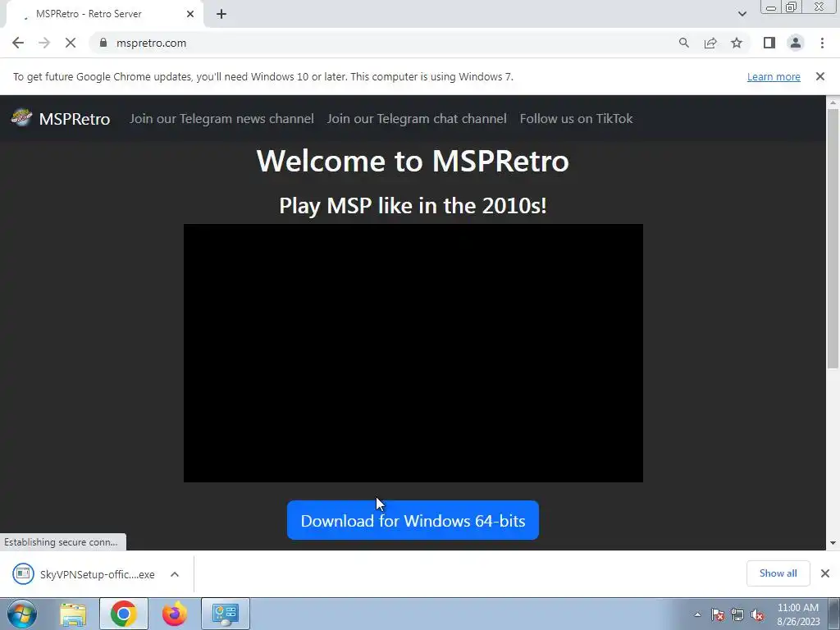Open Join our Telegram chat channel

coord(417,118)
